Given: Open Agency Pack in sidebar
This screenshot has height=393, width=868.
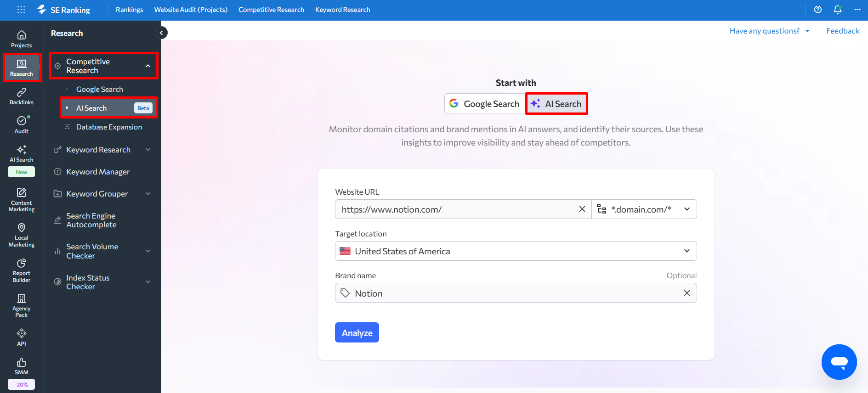Looking at the screenshot, I should click(22, 305).
